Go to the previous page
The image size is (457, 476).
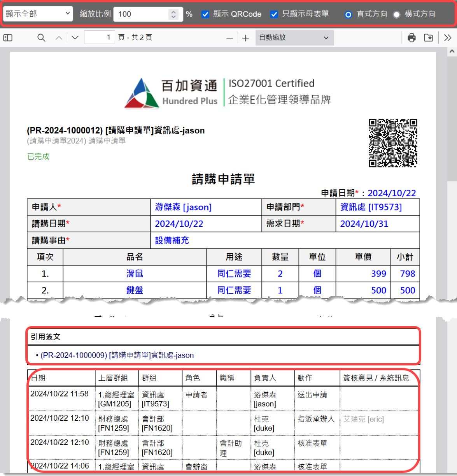click(59, 38)
